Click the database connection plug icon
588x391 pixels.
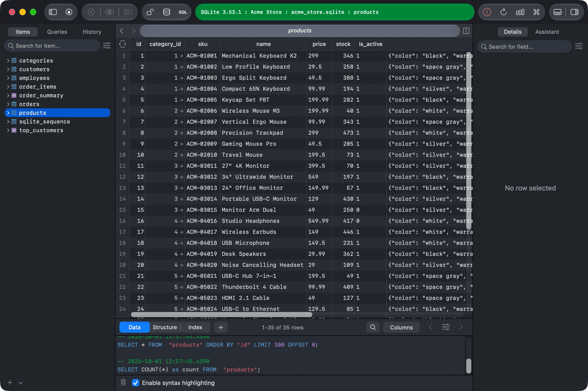[69, 12]
